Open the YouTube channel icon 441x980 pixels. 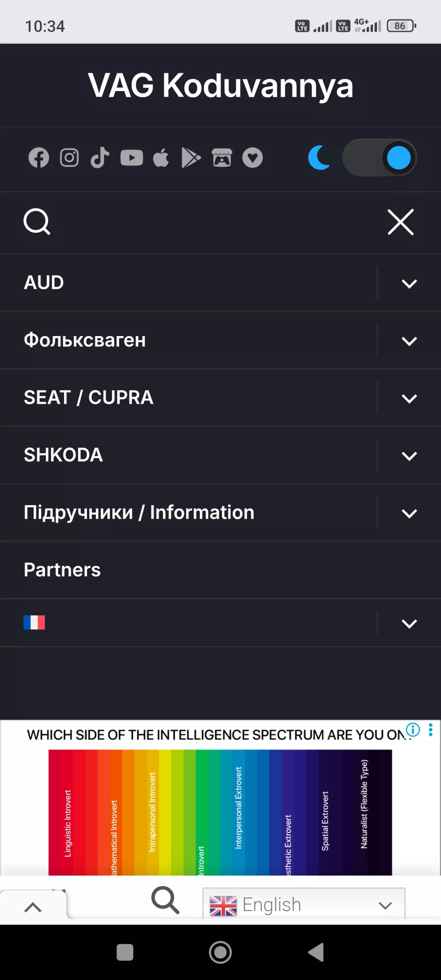(x=132, y=157)
